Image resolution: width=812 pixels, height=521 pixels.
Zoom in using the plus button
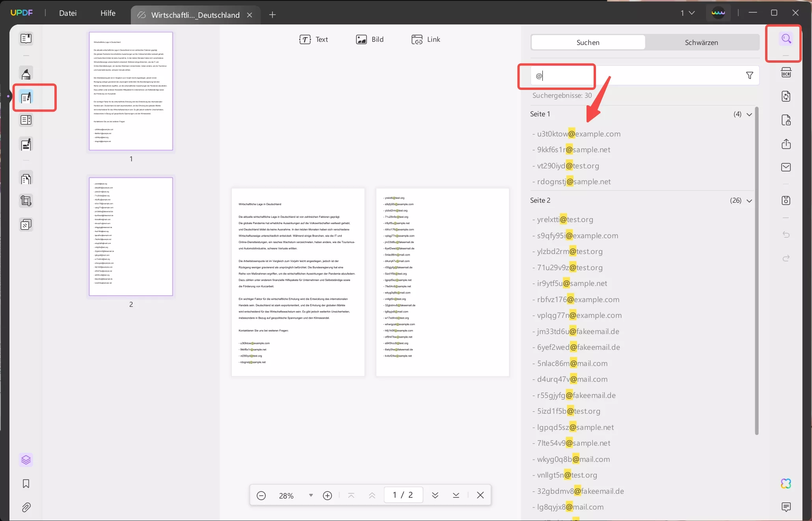point(328,495)
